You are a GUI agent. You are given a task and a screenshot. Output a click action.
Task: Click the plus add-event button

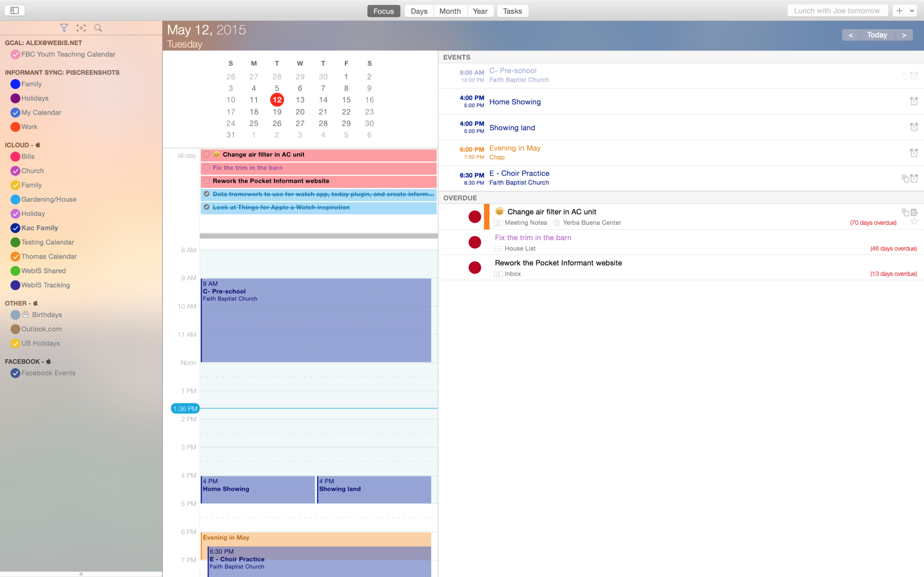pyautogui.click(x=899, y=11)
